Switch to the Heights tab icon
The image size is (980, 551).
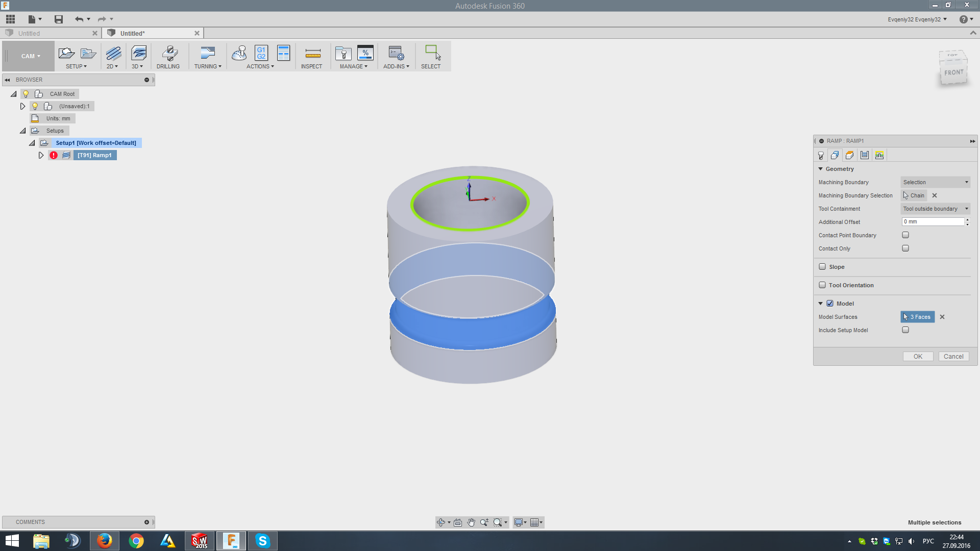[x=850, y=156]
